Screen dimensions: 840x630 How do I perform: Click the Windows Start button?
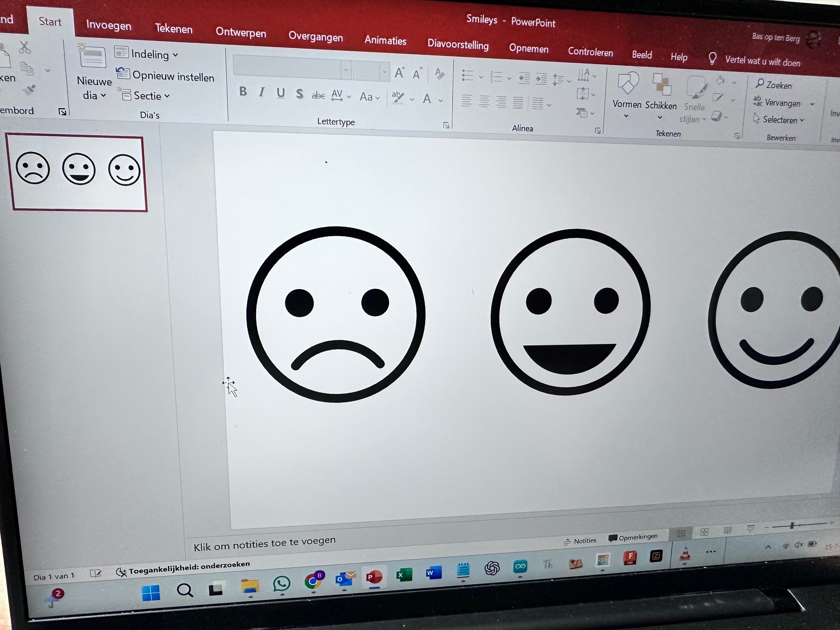coord(150,593)
